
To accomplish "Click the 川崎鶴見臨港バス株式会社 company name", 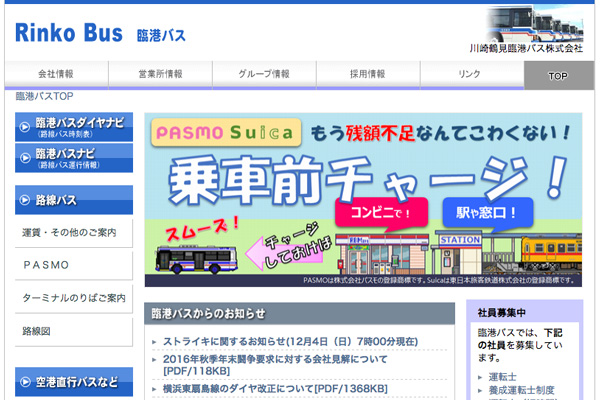I will (526, 49).
